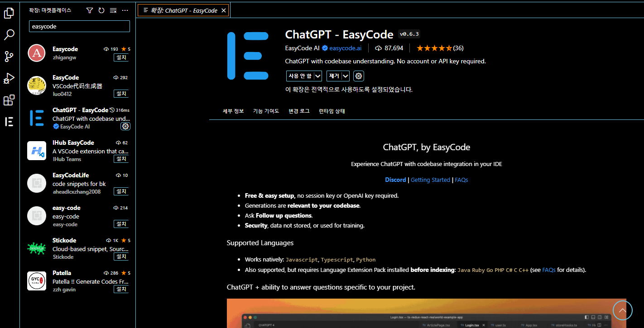
Task: Open the manage gear on extension detail page
Action: click(359, 76)
